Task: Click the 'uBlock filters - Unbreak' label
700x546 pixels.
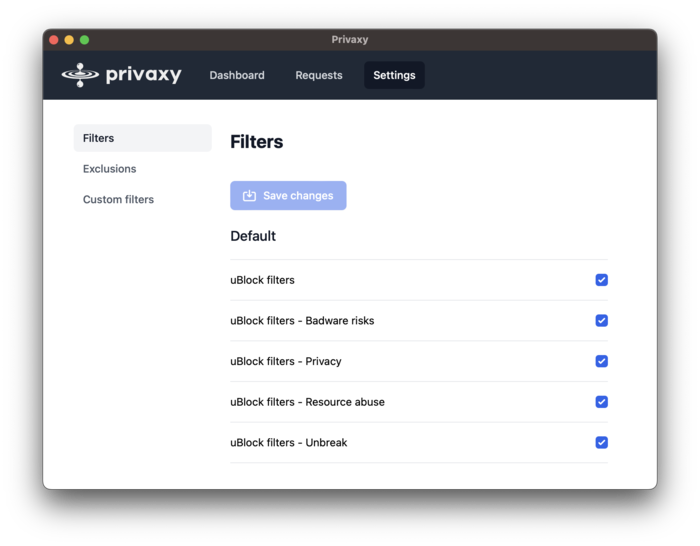Action: pyautogui.click(x=288, y=442)
